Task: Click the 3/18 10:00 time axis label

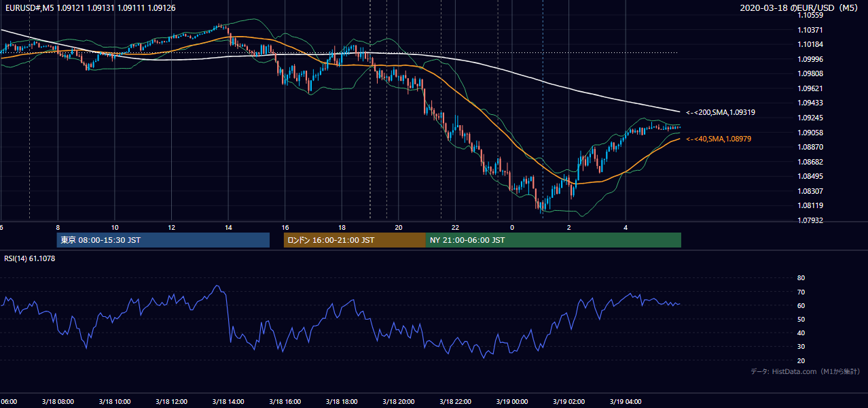Action: pyautogui.click(x=114, y=402)
